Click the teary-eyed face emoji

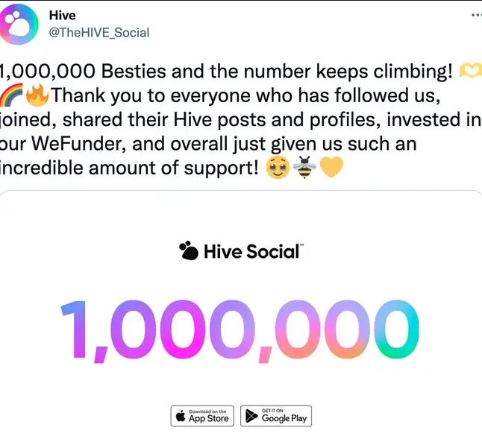(278, 167)
